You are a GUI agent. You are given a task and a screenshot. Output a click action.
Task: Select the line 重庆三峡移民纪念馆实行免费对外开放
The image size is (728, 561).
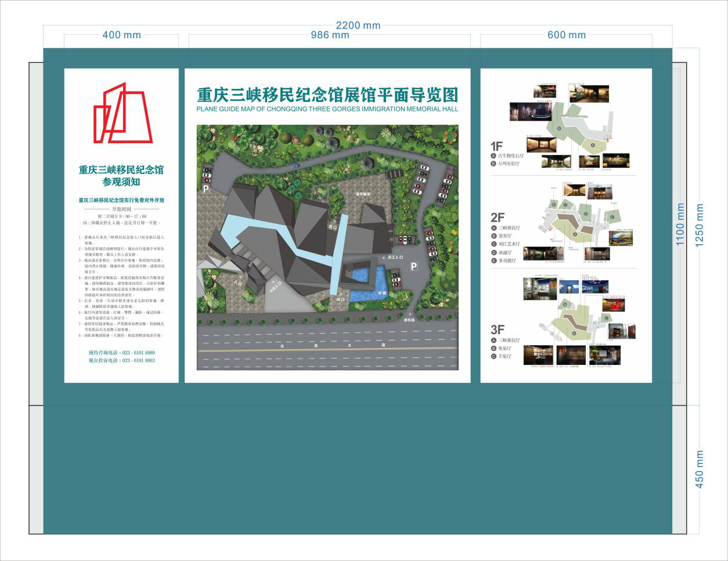pos(121,200)
